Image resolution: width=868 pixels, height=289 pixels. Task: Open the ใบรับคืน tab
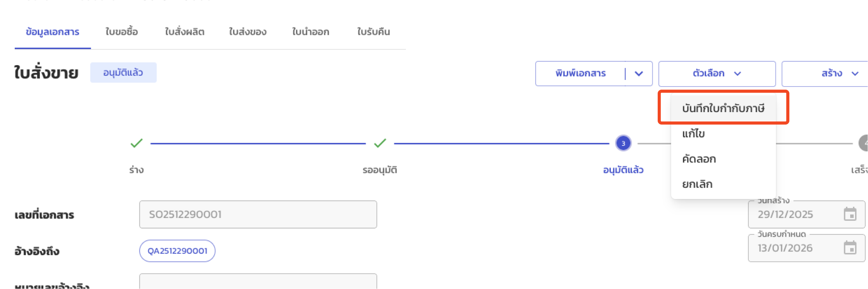click(x=373, y=32)
